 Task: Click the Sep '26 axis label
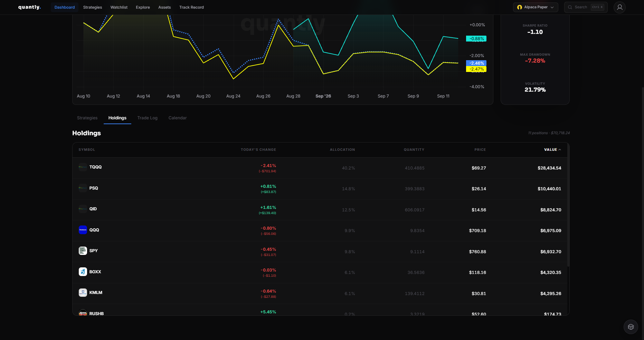(x=323, y=96)
